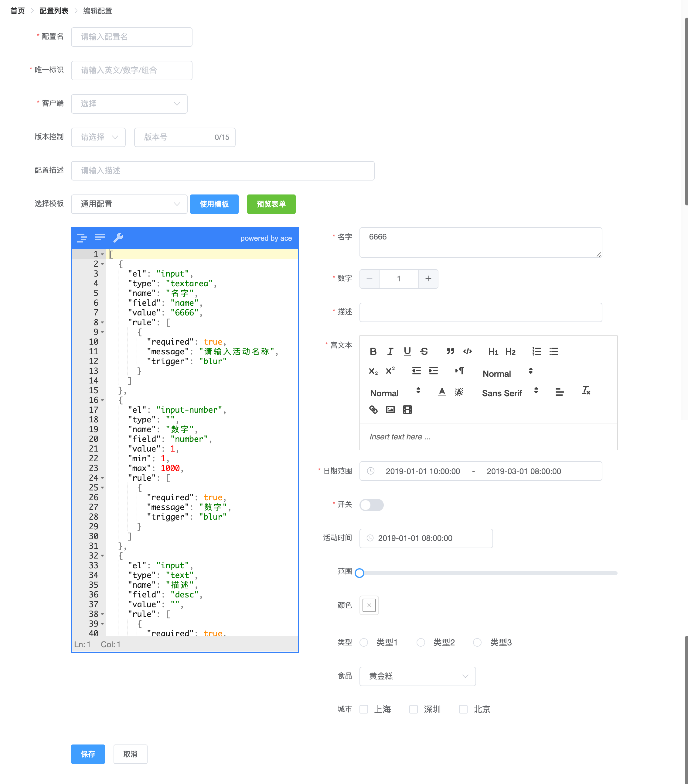This screenshot has width=688, height=784.
Task: Insert a code block using the code icon
Action: tap(467, 351)
